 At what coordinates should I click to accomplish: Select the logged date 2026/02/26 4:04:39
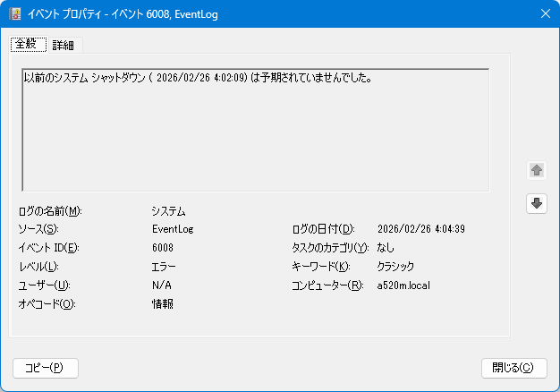point(420,229)
